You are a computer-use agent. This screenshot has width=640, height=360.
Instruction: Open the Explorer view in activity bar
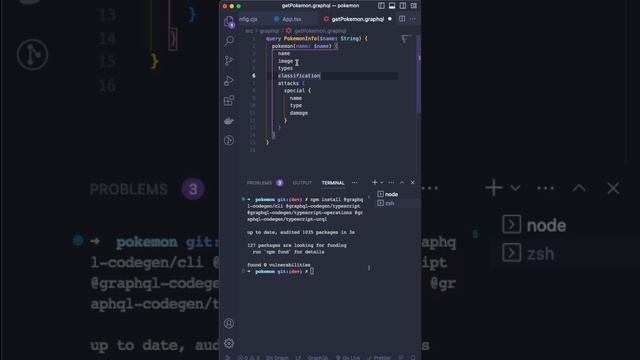pos(229,21)
